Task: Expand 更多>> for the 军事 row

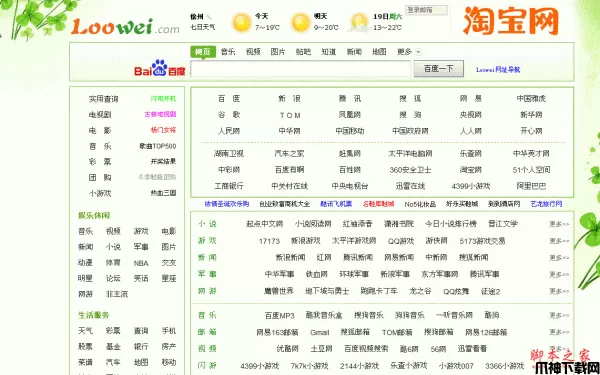Action: pos(559,275)
